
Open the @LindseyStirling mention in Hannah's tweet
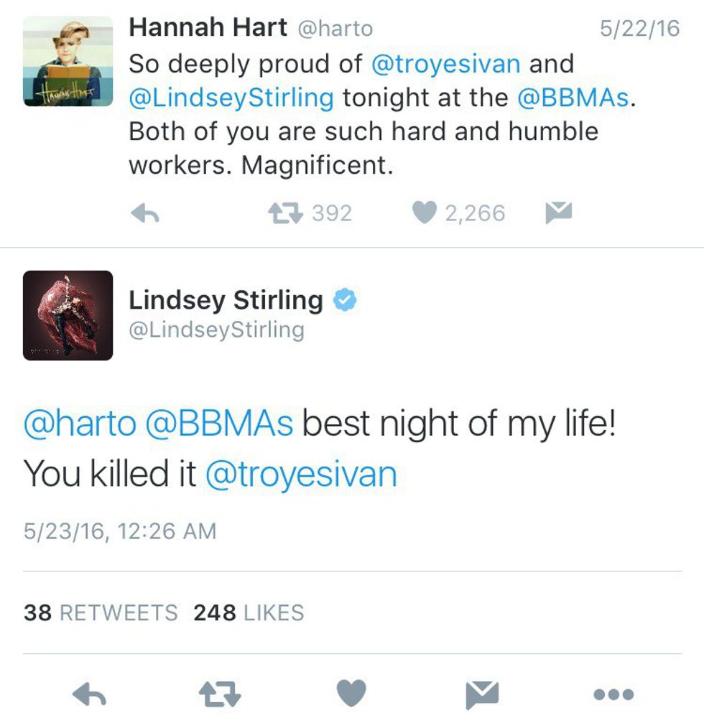pyautogui.click(x=231, y=98)
